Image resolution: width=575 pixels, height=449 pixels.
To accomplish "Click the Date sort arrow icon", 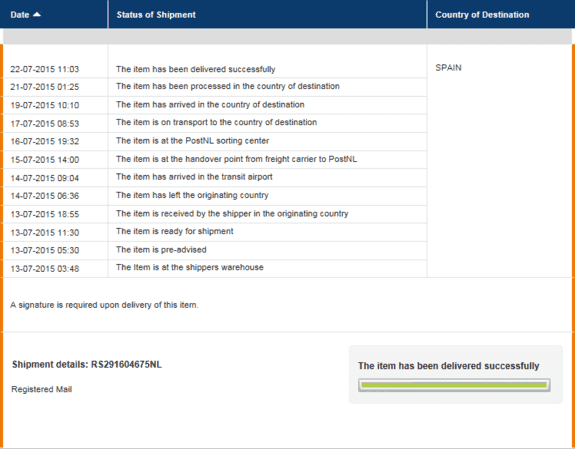I will coord(37,15).
